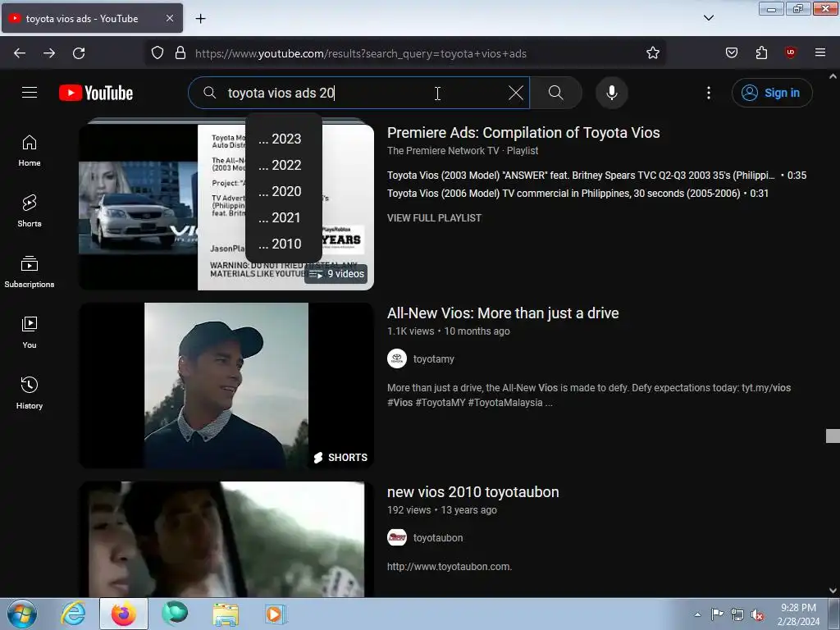Play Toyota Vios (2003 Model) ANSWER video
840x630 pixels.
coord(596,176)
